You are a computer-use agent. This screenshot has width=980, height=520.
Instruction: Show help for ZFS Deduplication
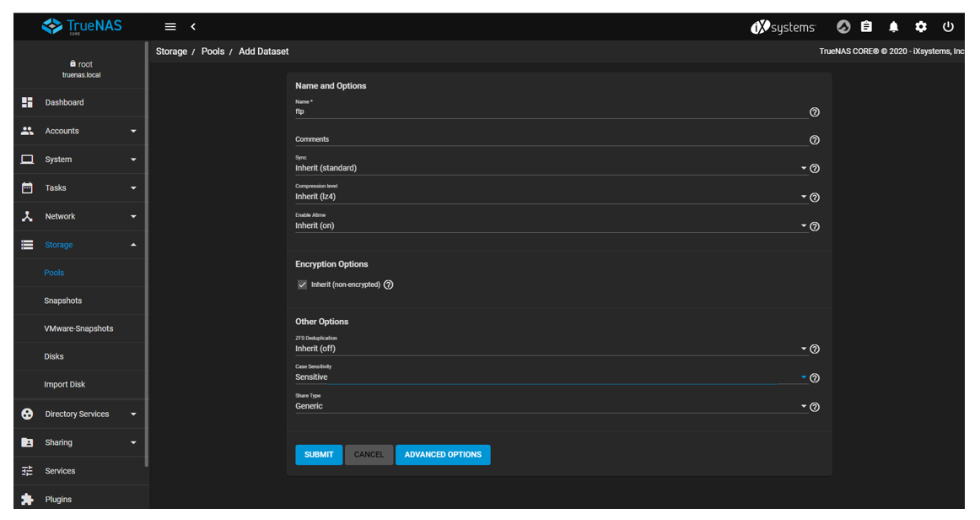click(x=815, y=349)
